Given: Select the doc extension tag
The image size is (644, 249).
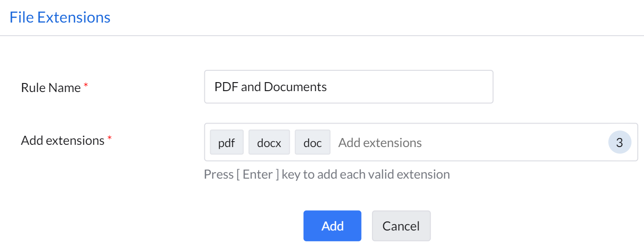Looking at the screenshot, I should coord(312,143).
